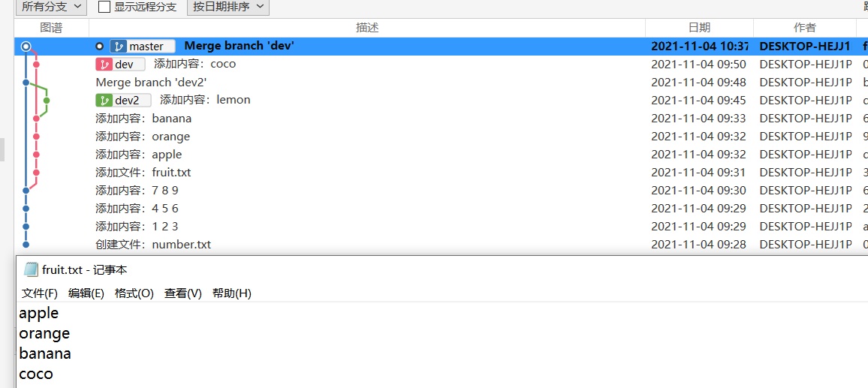Select the Merge branch 'dev2' commit
The image size is (868, 388).
tap(442, 83)
